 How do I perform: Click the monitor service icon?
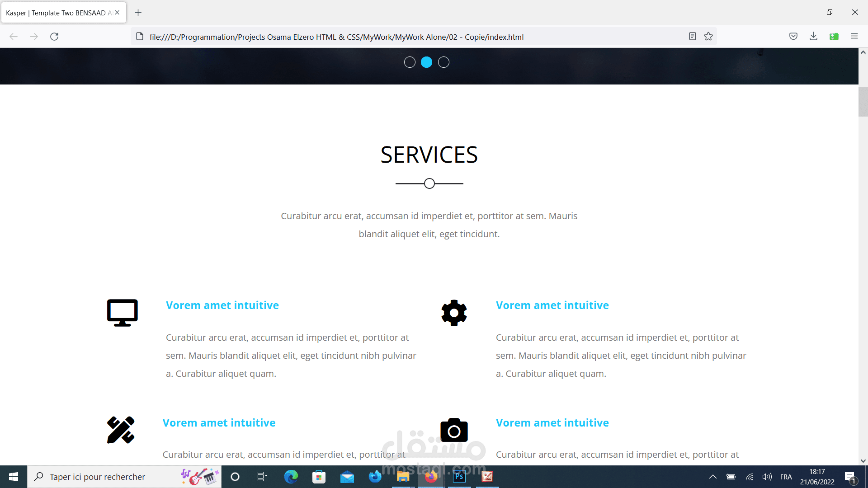click(122, 313)
